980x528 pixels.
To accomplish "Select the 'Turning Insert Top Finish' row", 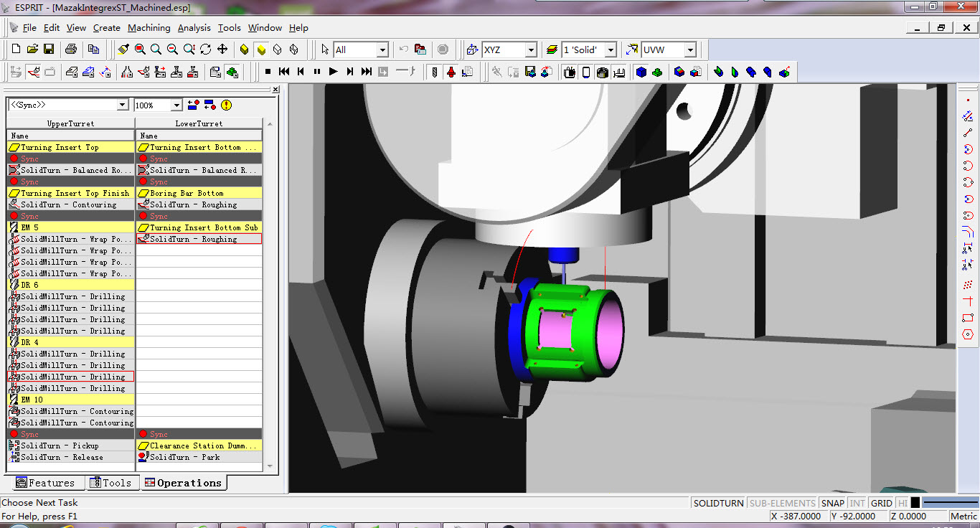I will tap(70, 193).
